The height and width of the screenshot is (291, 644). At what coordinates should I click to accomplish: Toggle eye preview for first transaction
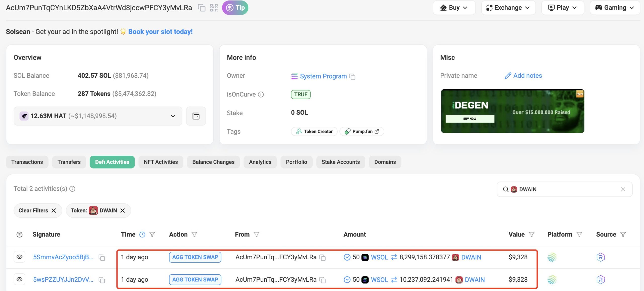(x=19, y=257)
